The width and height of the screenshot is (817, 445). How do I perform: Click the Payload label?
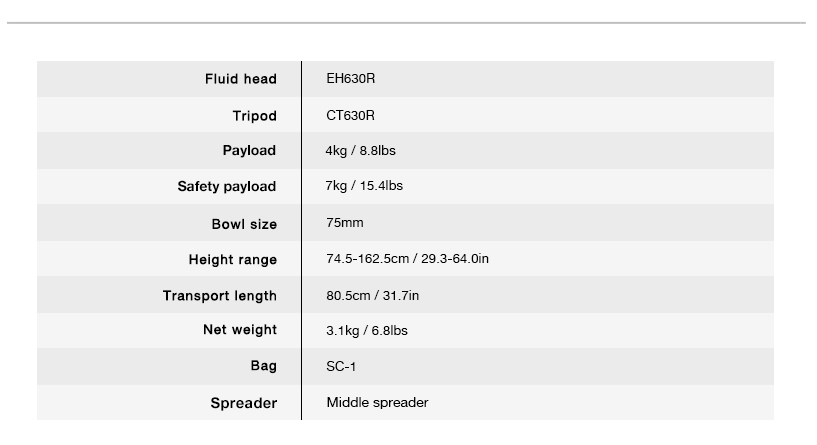coord(250,150)
